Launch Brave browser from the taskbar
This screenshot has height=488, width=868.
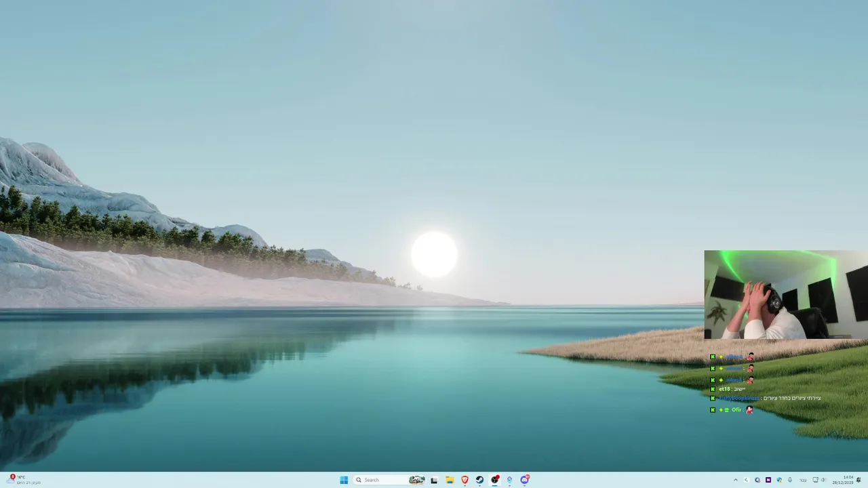click(x=465, y=480)
